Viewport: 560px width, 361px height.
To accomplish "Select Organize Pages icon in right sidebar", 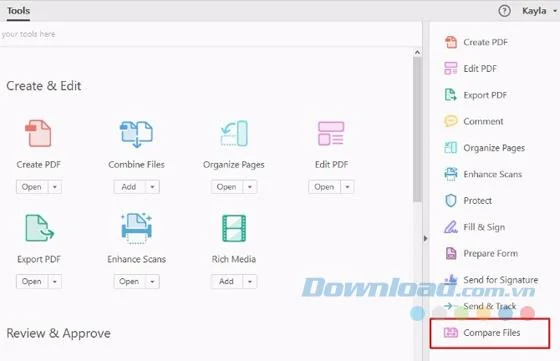I will (x=451, y=147).
